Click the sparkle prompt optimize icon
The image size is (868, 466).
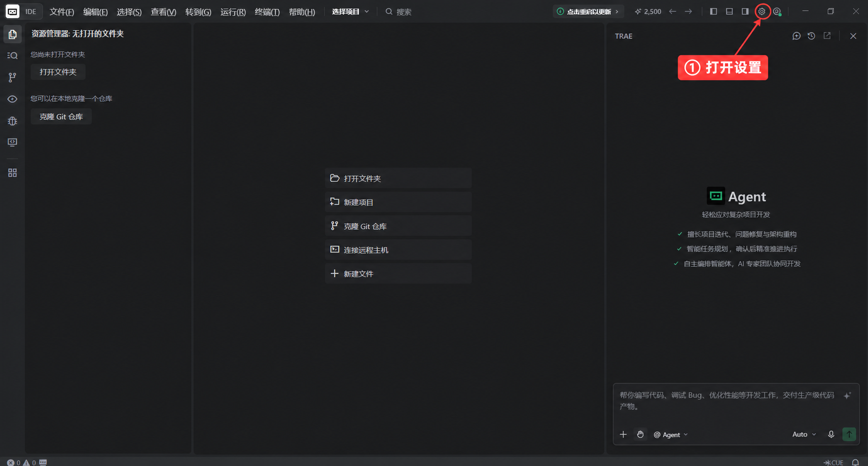tap(847, 396)
